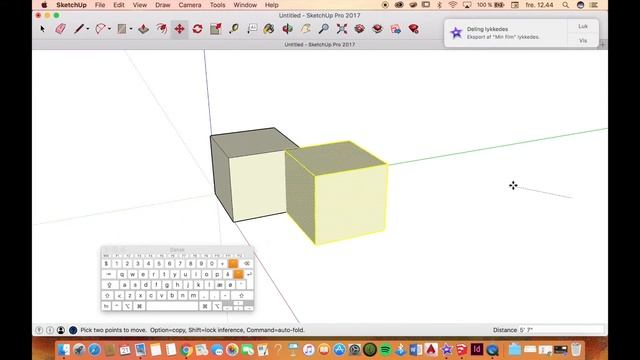Open the Help menu
The height and width of the screenshot is (360, 640).
coord(271,5)
